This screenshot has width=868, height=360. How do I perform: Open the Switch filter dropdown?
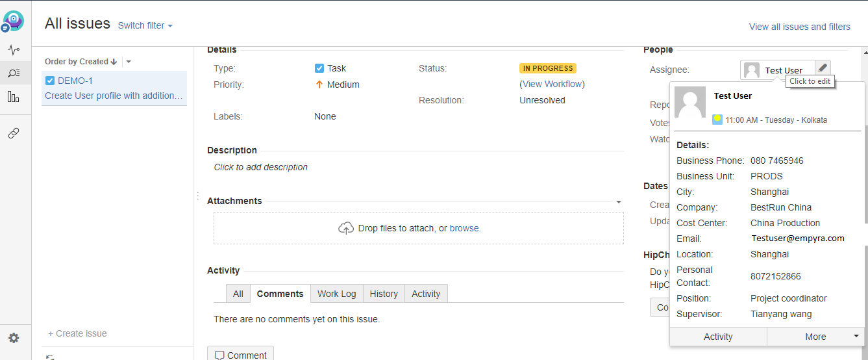coord(145,26)
